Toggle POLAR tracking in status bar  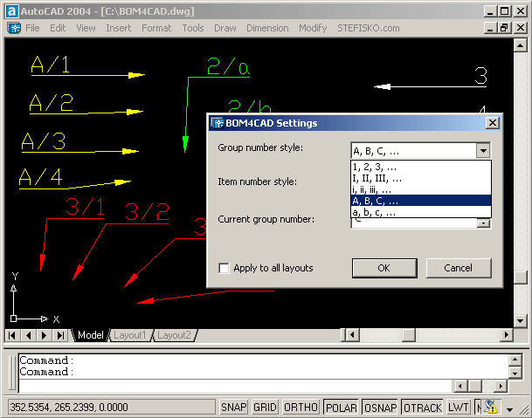[341, 407]
